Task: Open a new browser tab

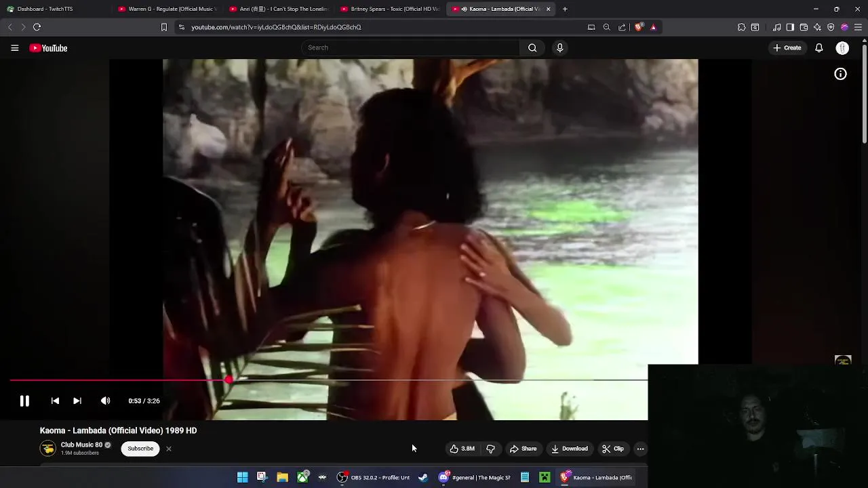Action: [x=565, y=9]
